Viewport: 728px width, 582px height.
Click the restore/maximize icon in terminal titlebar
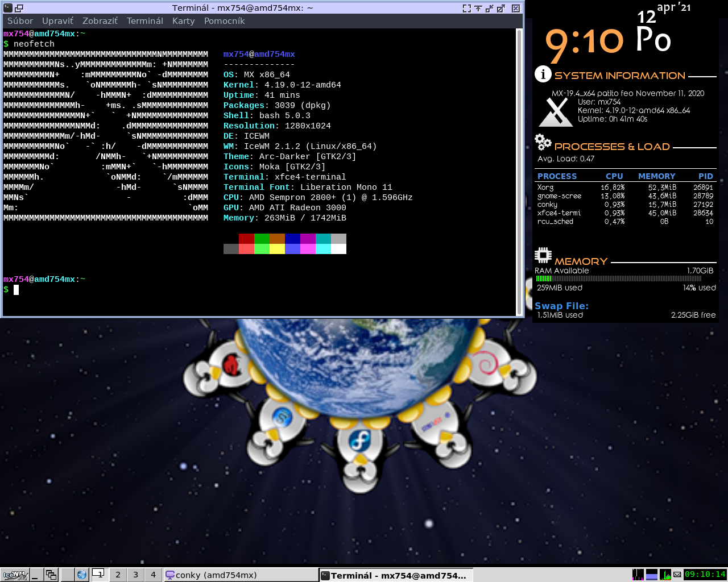501,9
